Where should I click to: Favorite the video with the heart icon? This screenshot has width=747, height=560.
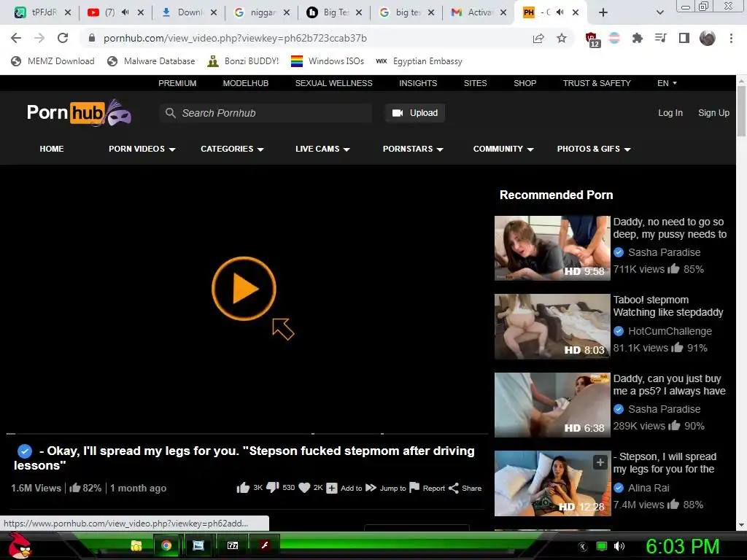[304, 488]
